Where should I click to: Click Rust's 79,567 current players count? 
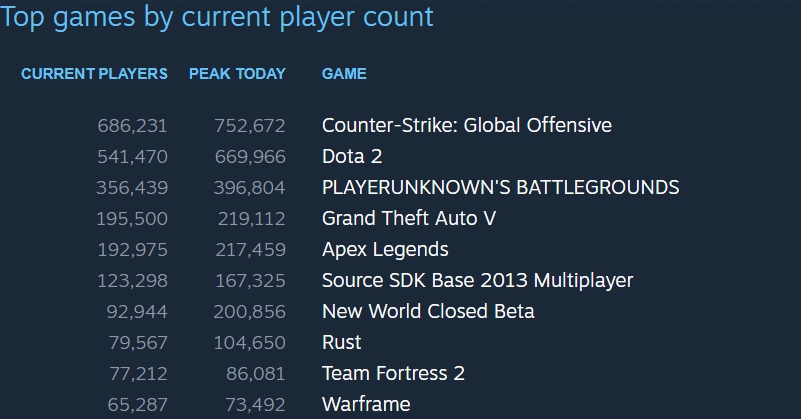coord(139,342)
